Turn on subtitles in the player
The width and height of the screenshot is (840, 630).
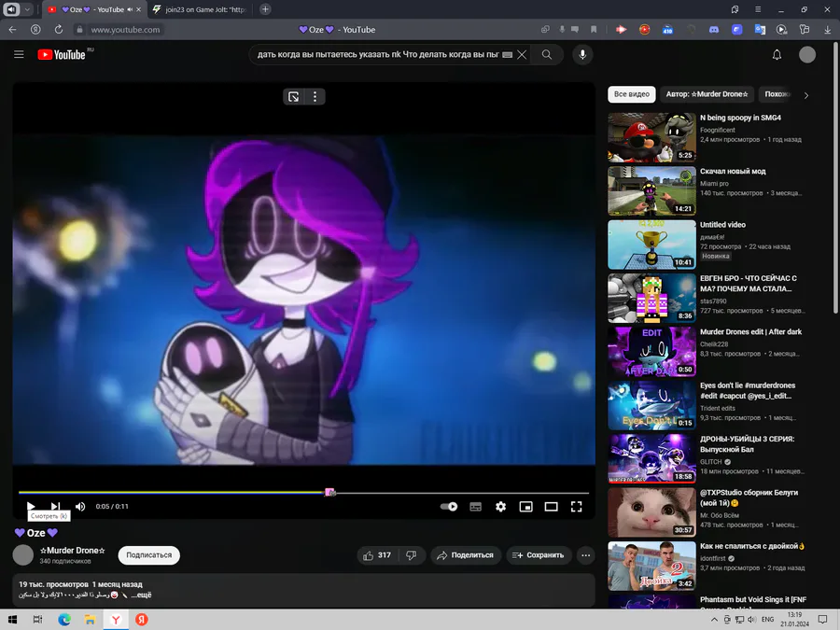(476, 506)
